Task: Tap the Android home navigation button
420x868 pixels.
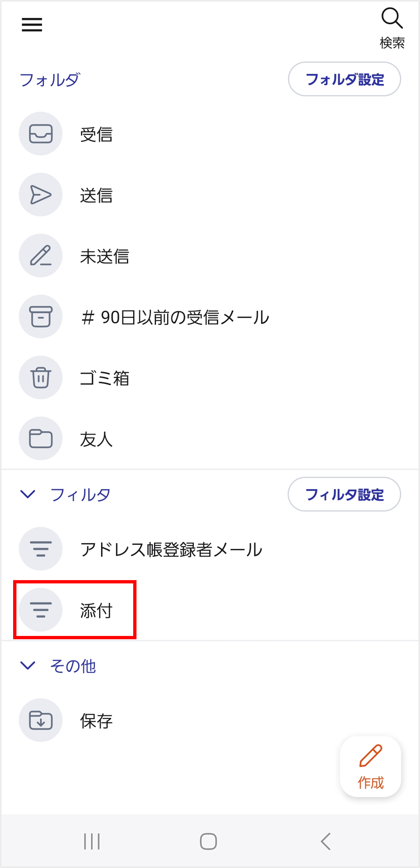Action: click(x=208, y=841)
